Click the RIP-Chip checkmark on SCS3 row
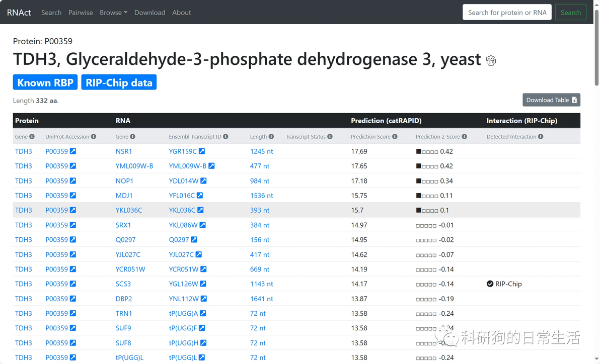The width and height of the screenshot is (600, 364). point(490,284)
